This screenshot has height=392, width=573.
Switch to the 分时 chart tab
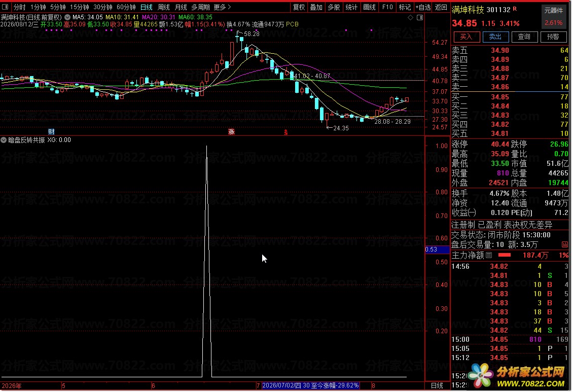[19, 7]
